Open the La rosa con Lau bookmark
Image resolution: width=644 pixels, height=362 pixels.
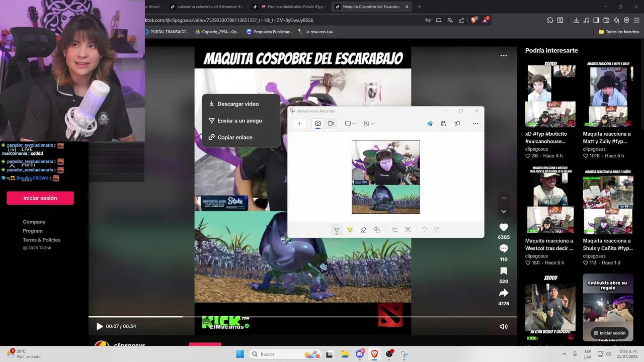point(315,32)
